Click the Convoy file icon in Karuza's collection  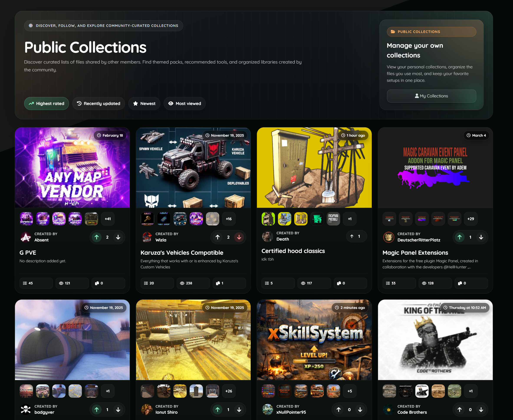[x=196, y=219]
